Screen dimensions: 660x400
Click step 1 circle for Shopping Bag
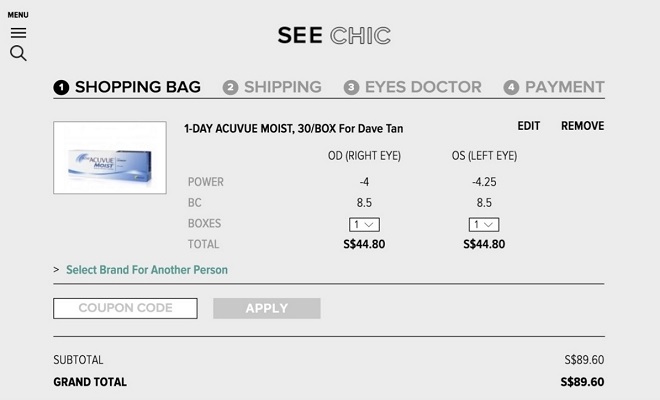61,88
